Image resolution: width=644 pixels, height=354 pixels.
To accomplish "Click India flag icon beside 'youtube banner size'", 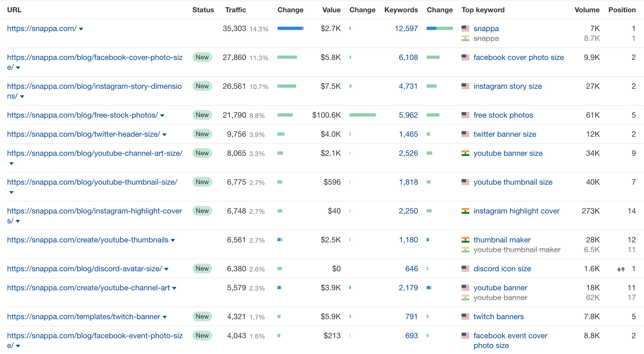I will tap(465, 153).
